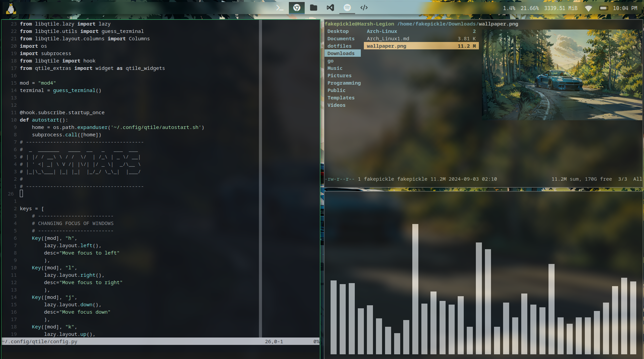Switch to the Spotify group icon
The image size is (644, 359).
(347, 8)
